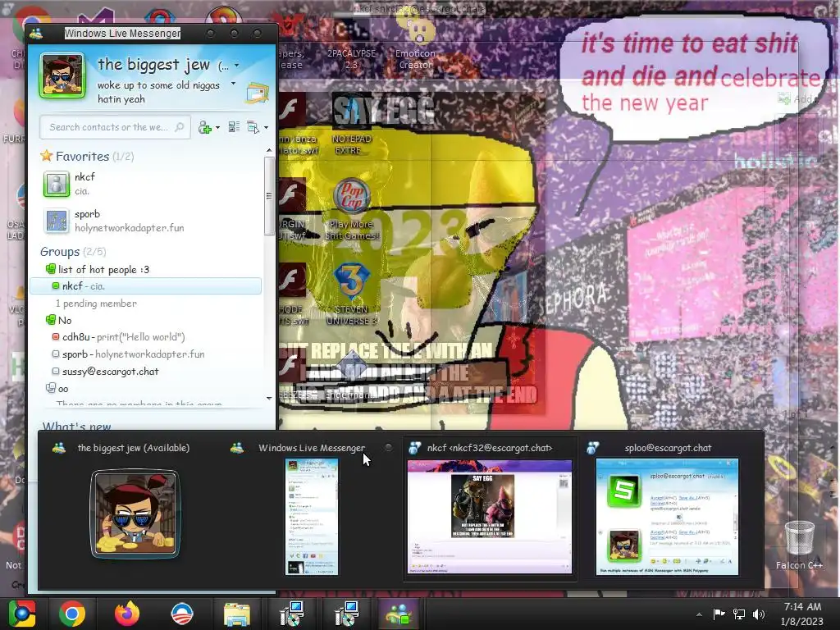Show hidden tray icons arrow

click(699, 614)
